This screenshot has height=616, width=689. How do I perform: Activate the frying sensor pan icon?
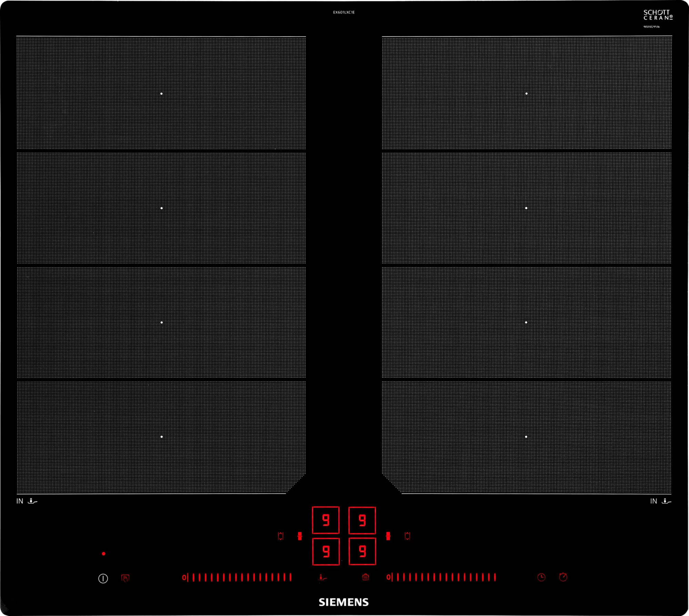coord(322,577)
